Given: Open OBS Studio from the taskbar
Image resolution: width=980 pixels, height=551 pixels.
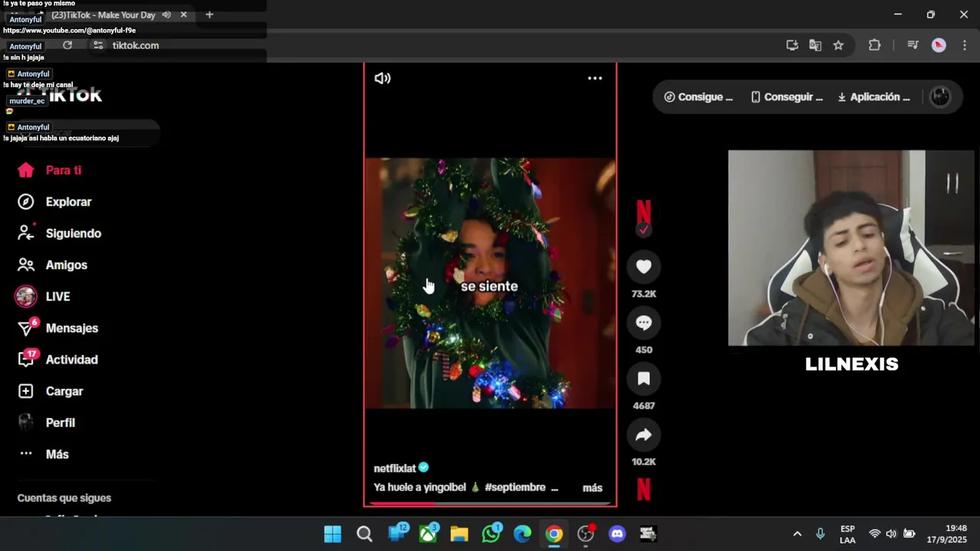Looking at the screenshot, I should pos(586,534).
